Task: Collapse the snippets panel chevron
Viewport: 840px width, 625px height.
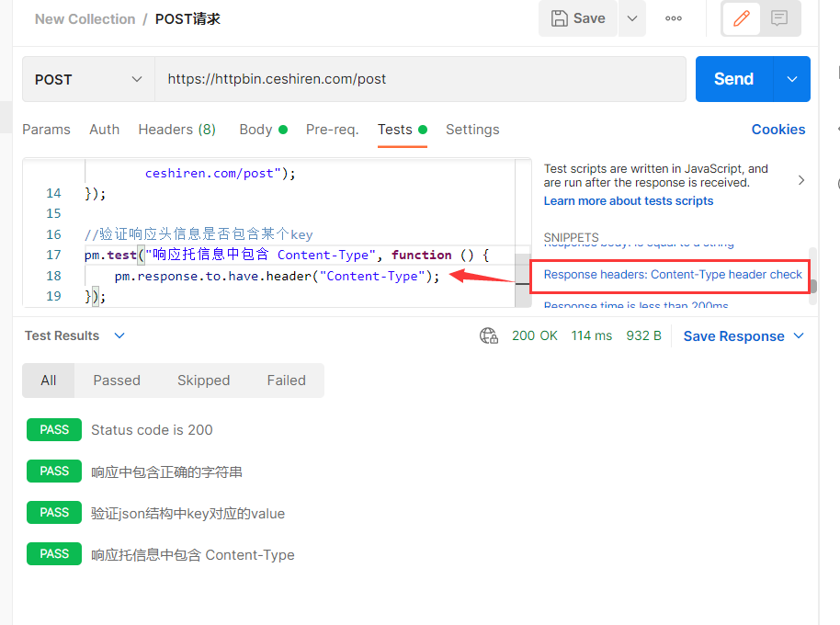Action: 800,180
